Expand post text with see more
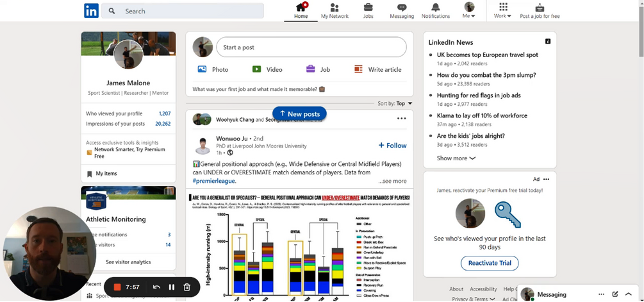Viewport: 644px width, 302px height. [x=393, y=181]
